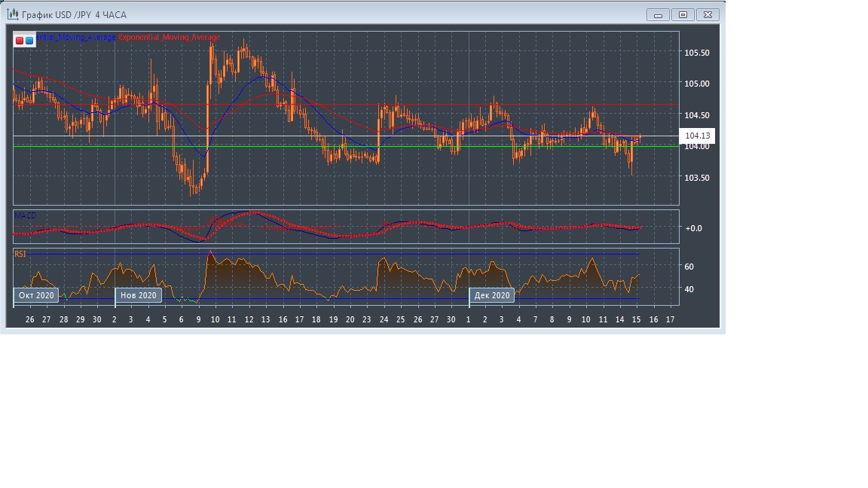Jump to the Ноя 2020 month marker
This screenshot has width=868, height=488.
point(139,295)
